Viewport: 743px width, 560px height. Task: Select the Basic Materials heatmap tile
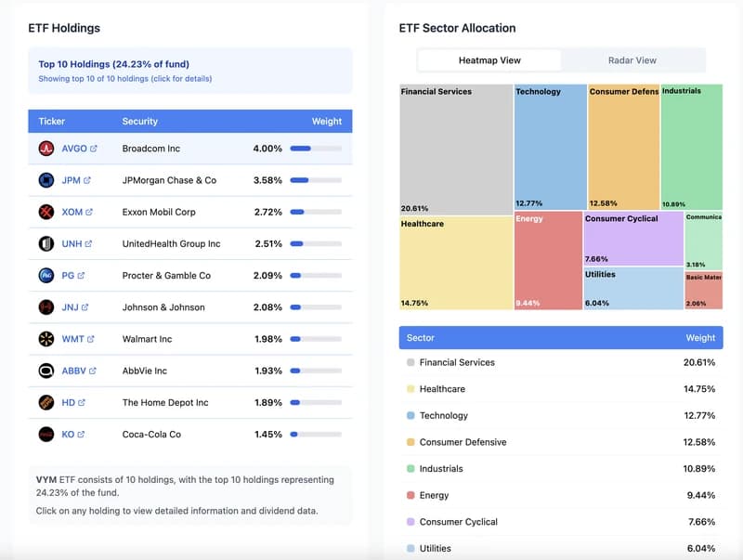[x=704, y=291]
